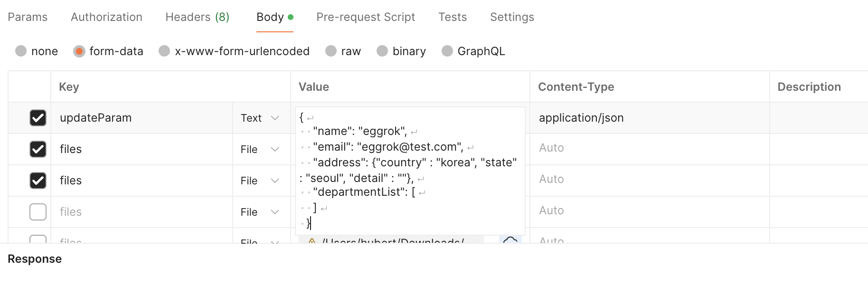Switch to the Params tab
This screenshot has height=306, width=868.
point(28,17)
